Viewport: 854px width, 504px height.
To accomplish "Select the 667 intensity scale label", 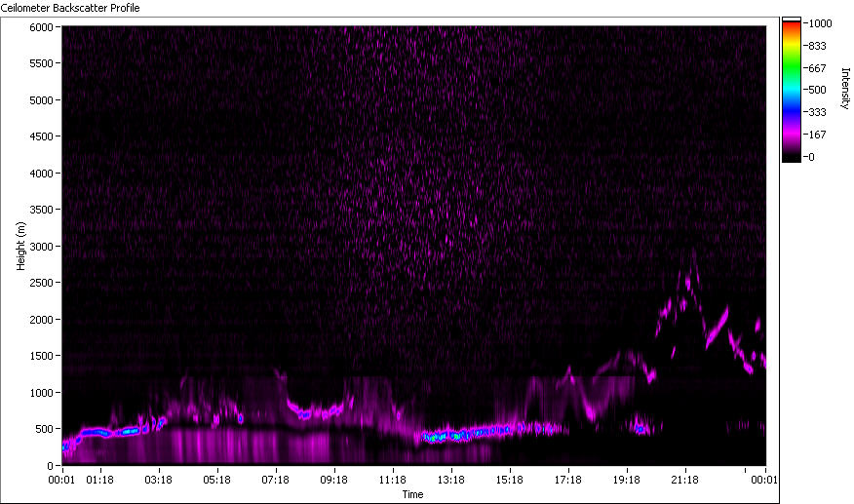I will tap(818, 68).
